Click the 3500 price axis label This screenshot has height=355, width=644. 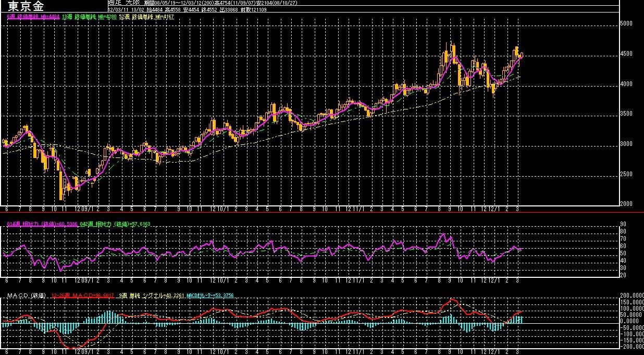pos(626,114)
